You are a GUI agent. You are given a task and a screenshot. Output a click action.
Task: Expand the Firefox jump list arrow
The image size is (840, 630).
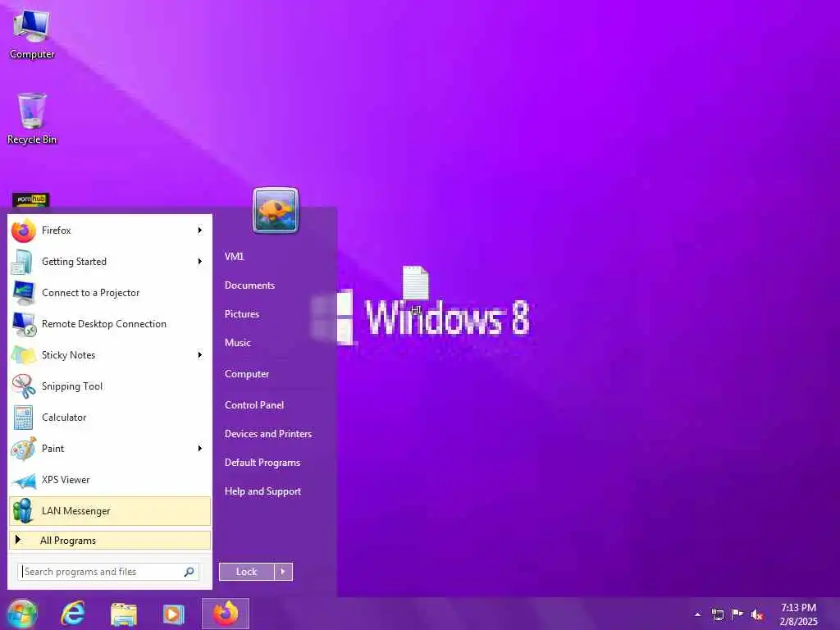coord(200,231)
